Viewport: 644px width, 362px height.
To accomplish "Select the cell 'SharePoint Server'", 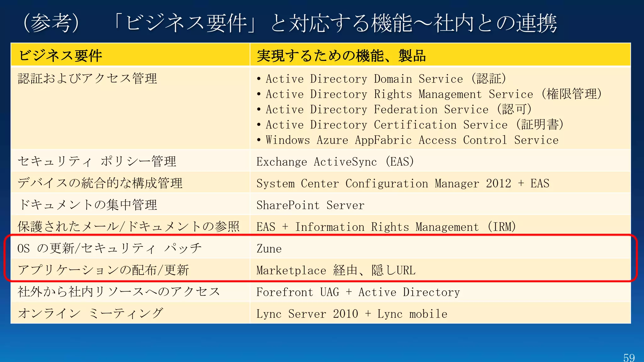I will (x=441, y=204).
